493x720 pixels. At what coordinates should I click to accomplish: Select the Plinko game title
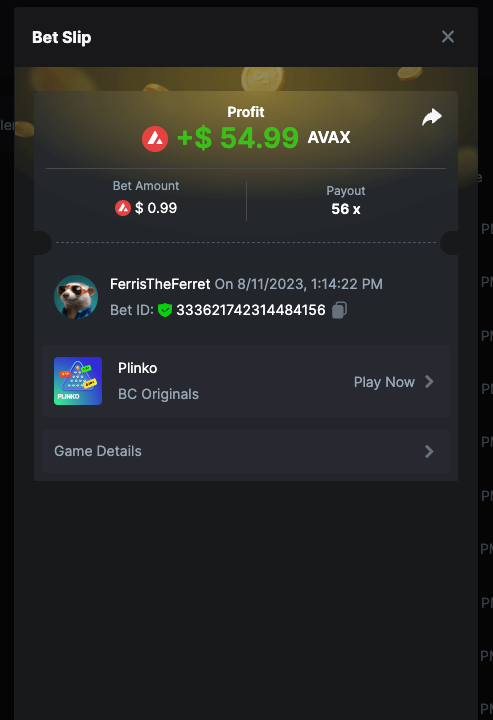(138, 368)
